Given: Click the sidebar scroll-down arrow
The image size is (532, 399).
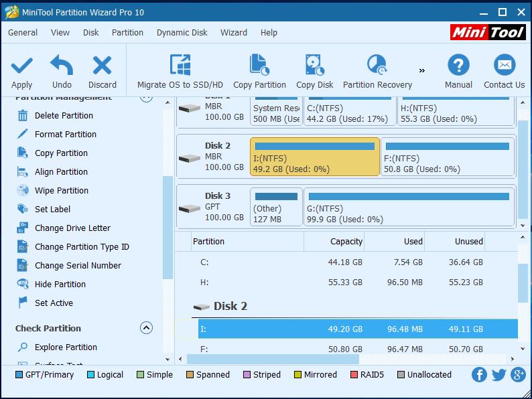Looking at the screenshot, I should tap(168, 360).
